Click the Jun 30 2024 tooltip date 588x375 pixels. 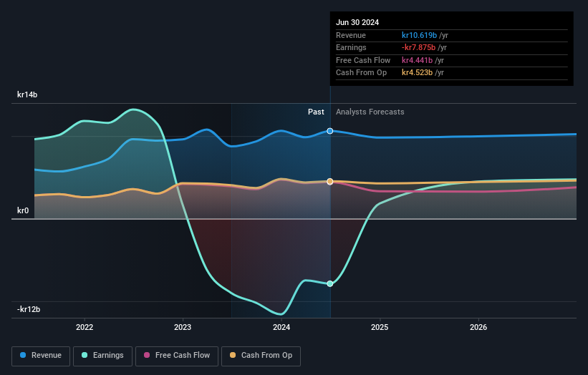click(x=357, y=22)
